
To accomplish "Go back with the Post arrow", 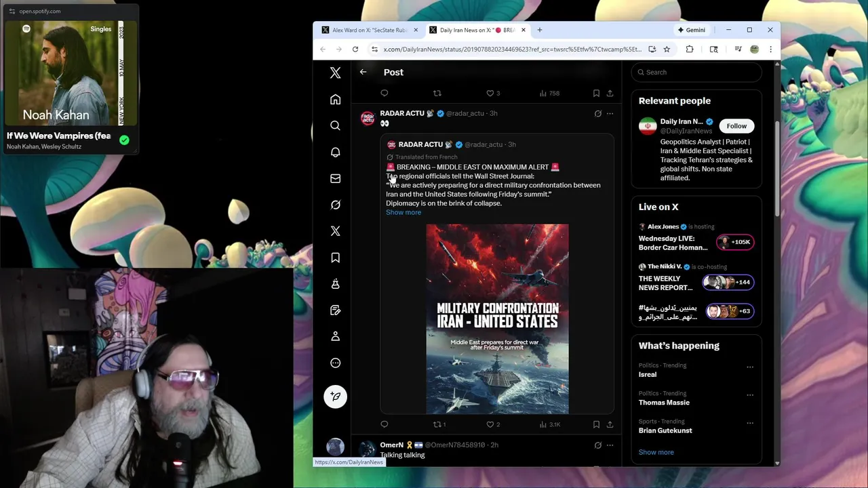I will click(363, 72).
